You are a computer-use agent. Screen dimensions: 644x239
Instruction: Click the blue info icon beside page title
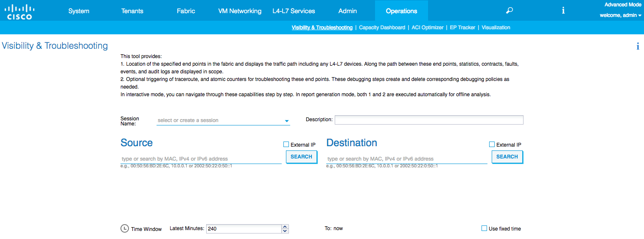click(x=638, y=46)
